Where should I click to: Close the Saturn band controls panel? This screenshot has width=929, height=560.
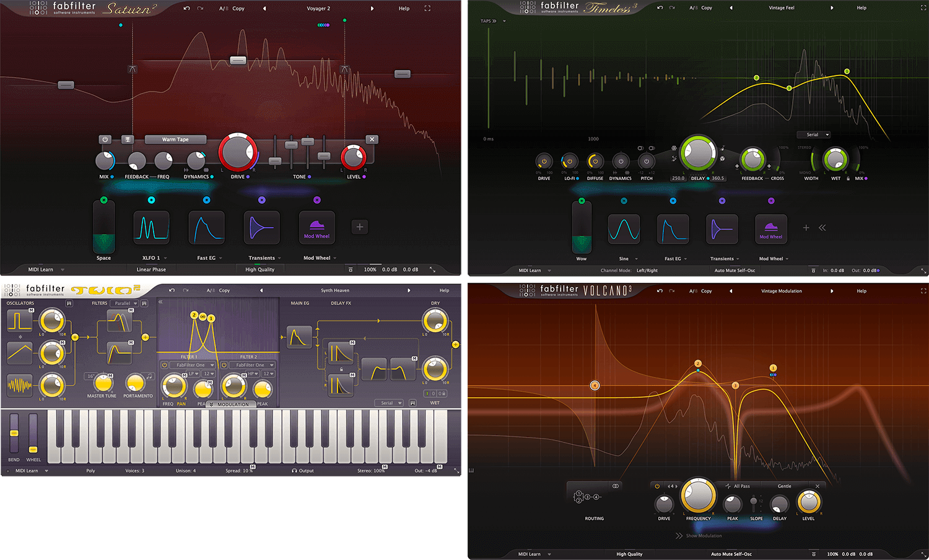(372, 140)
